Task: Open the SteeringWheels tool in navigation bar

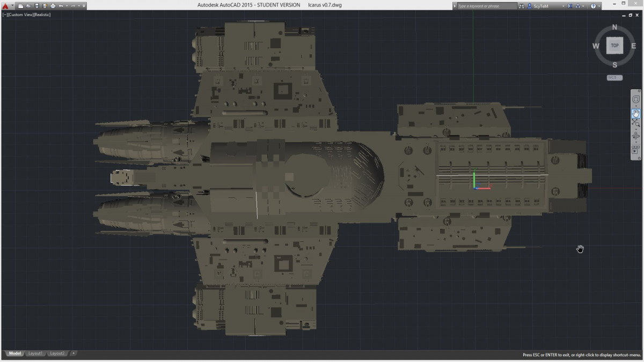Action: pyautogui.click(x=636, y=99)
